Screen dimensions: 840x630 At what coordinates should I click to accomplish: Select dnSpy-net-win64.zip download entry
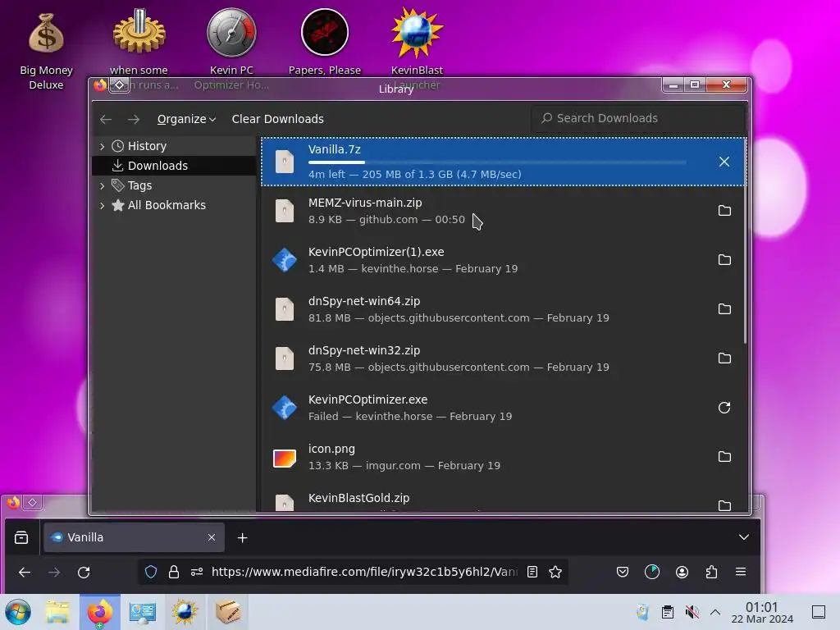tap(503, 309)
